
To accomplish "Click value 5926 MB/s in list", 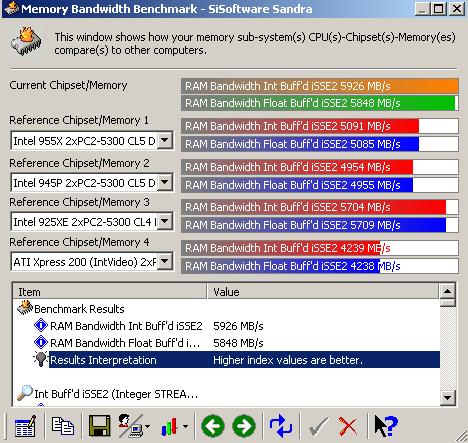I will [x=238, y=326].
